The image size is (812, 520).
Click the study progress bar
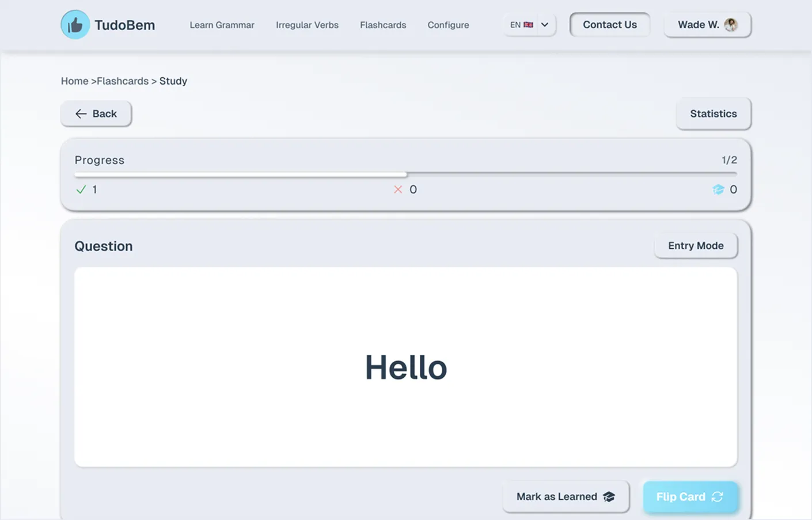tap(405, 174)
